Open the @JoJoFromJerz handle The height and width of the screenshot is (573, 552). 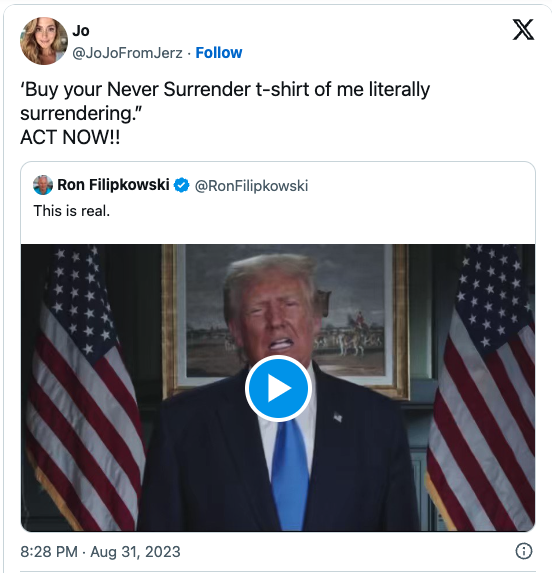127,53
